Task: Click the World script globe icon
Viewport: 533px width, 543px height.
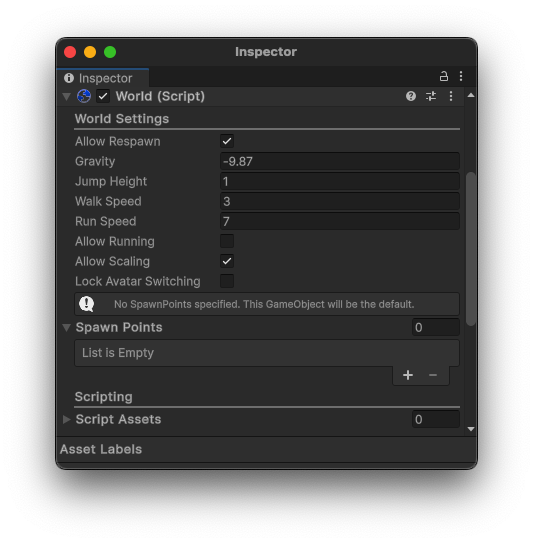Action: click(84, 96)
